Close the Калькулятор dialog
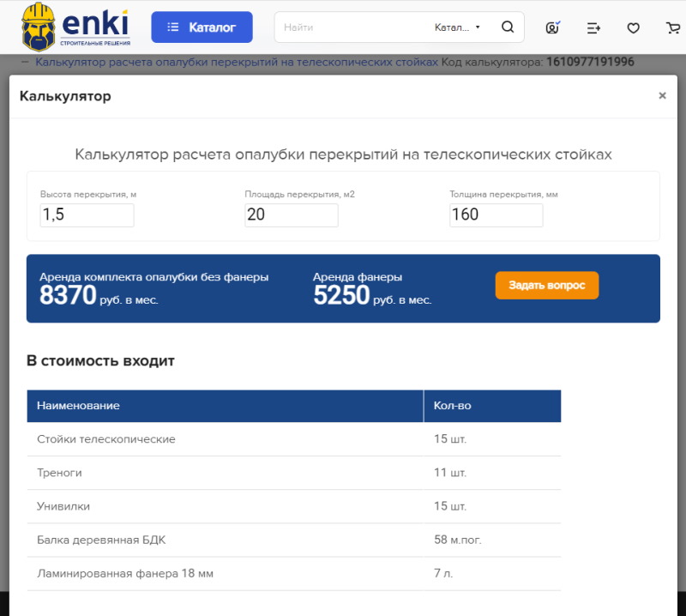 click(x=662, y=96)
